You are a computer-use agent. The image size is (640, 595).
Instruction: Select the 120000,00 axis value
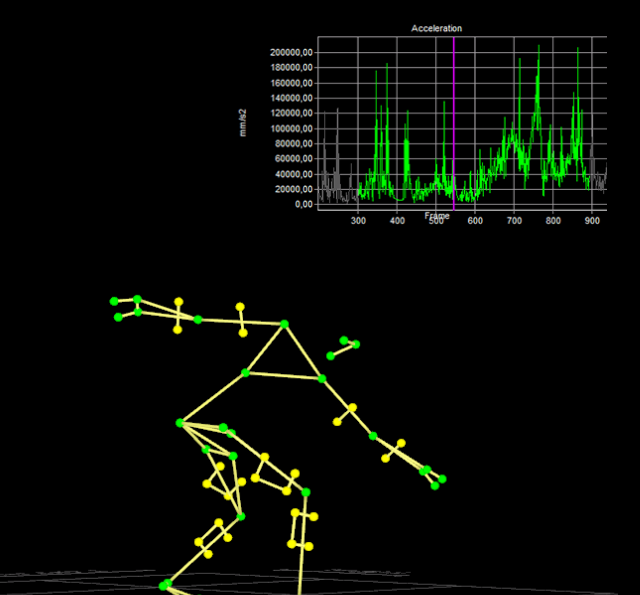tap(291, 113)
